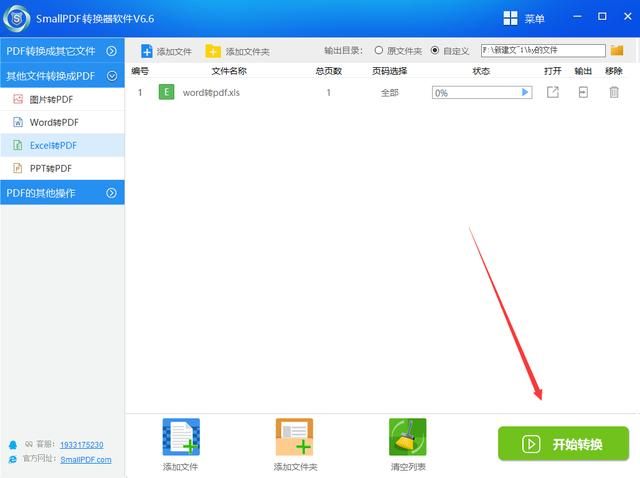Click the QQ 客服 bell icon
This screenshot has height=478, width=640.
coord(13,445)
